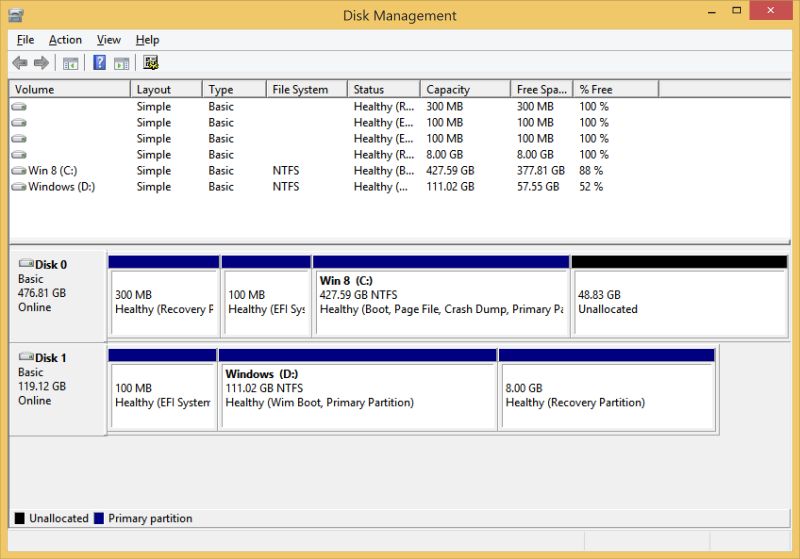Select Disk 0 300 MB Recovery partition
Screen dimensions: 800x559
(x=164, y=296)
